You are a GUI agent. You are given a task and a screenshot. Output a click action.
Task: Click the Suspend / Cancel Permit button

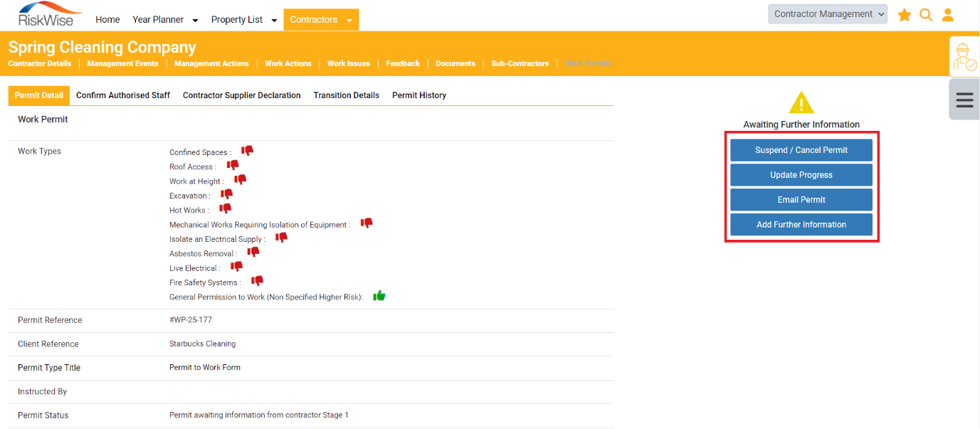[x=801, y=150]
